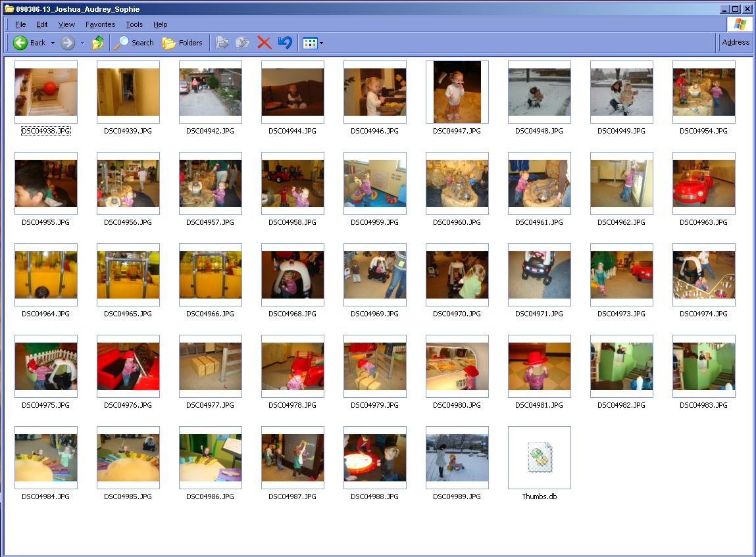
Task: Open the Forward history dropdown arrow
Action: pyautogui.click(x=82, y=43)
